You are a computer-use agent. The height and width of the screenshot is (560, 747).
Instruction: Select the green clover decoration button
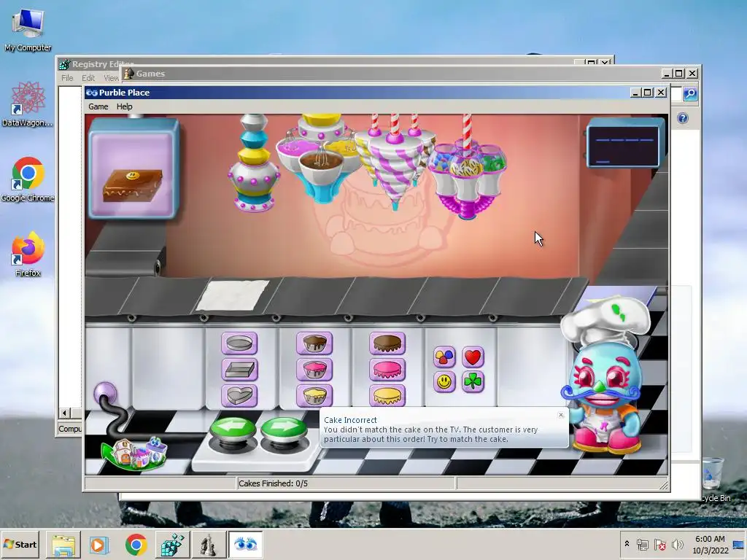click(x=473, y=382)
